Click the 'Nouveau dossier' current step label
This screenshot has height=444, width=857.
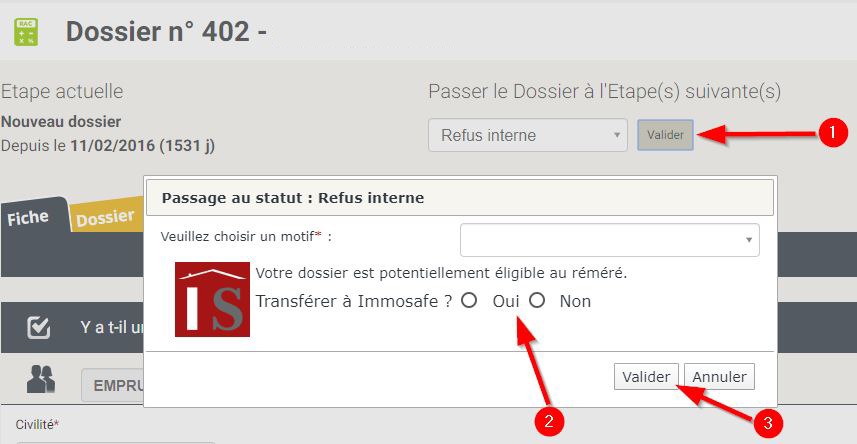tap(61, 121)
